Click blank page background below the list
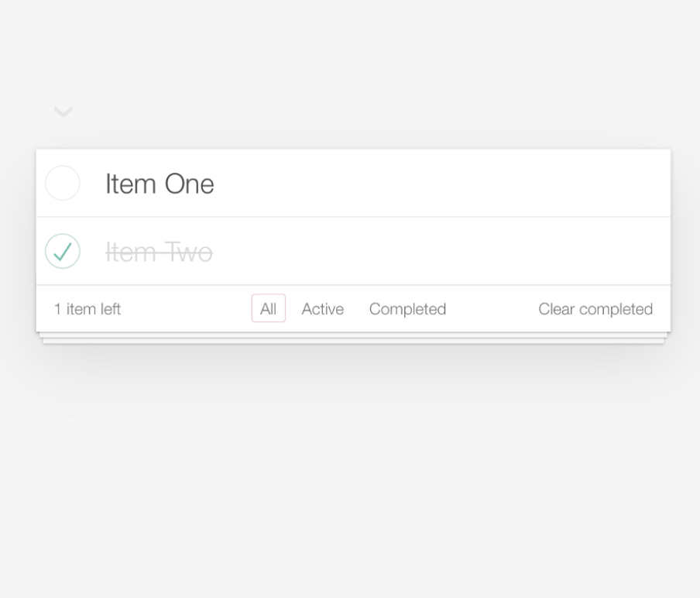 coord(350,480)
